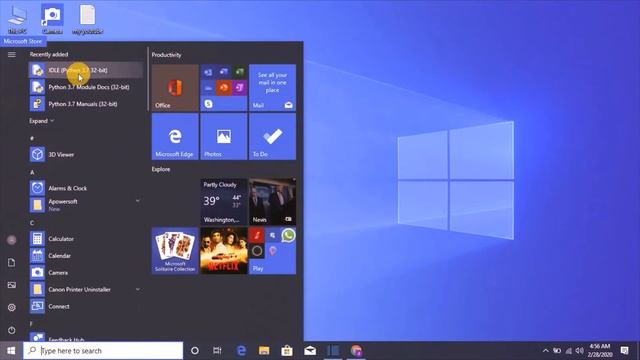Open Python 3.7 Module Docs
Screen dimensions: 640x360
point(86,87)
